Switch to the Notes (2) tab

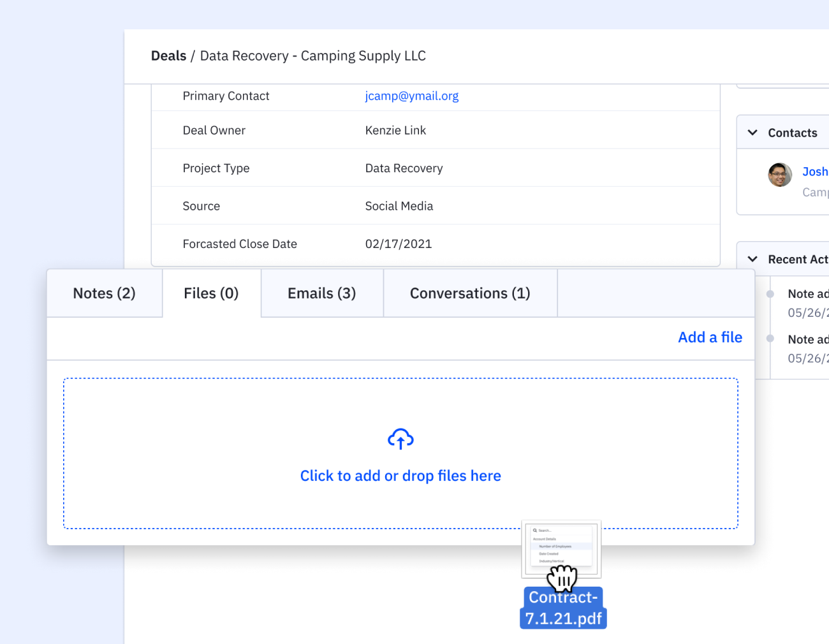(x=103, y=293)
